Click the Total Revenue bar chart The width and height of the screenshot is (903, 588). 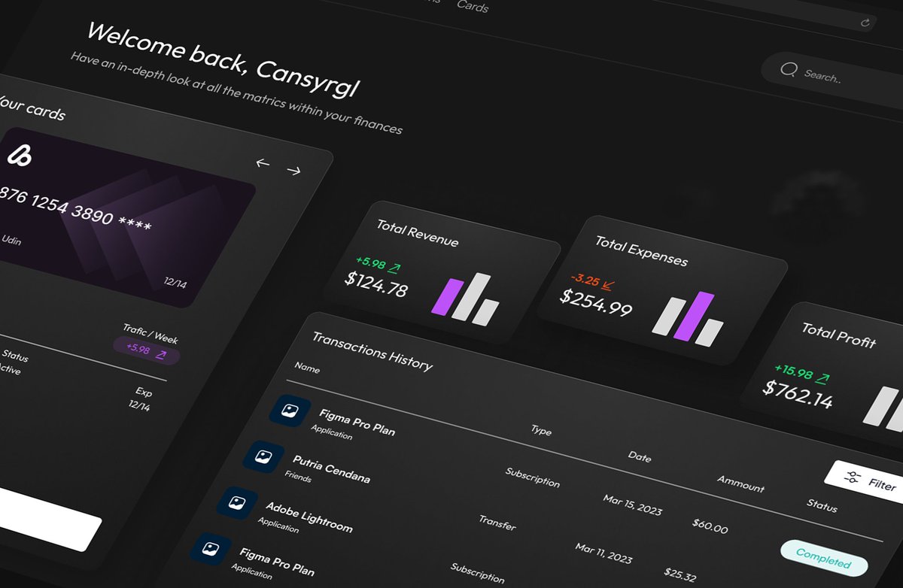coord(466,300)
